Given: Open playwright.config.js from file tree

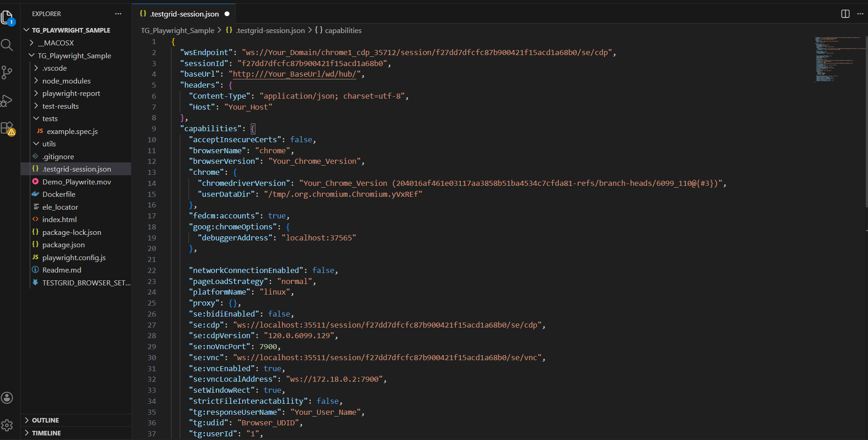Looking at the screenshot, I should click(74, 257).
